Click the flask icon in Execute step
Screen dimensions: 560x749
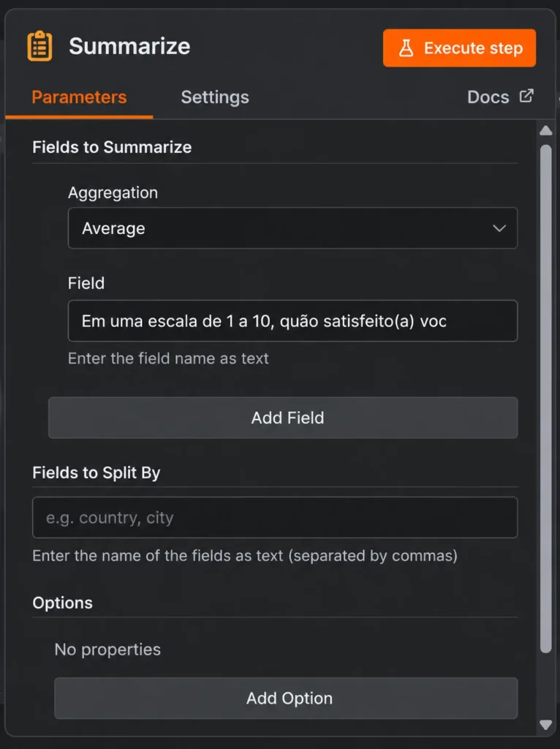coord(406,48)
